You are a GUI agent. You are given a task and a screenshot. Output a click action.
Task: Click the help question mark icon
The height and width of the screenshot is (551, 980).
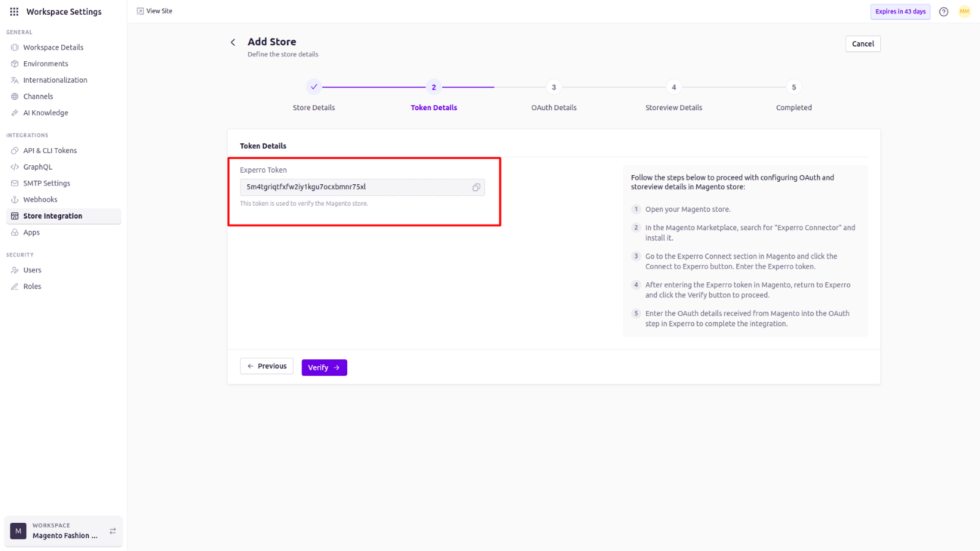[944, 12]
